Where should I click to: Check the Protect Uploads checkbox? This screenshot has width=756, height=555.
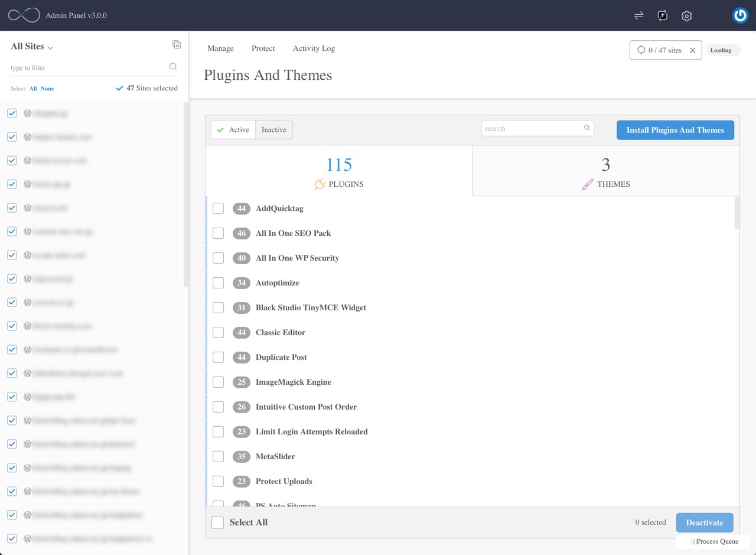pyautogui.click(x=219, y=481)
